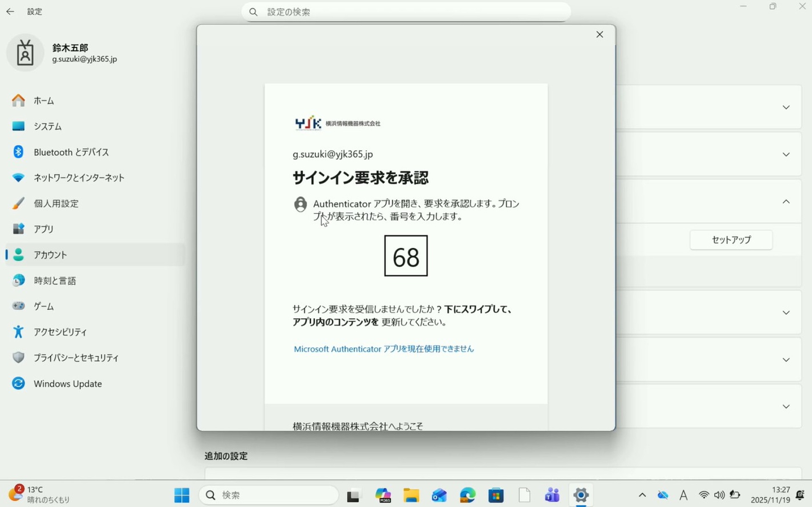The image size is (812, 507).
Task: Open the ホーム settings page
Action: pos(44,101)
